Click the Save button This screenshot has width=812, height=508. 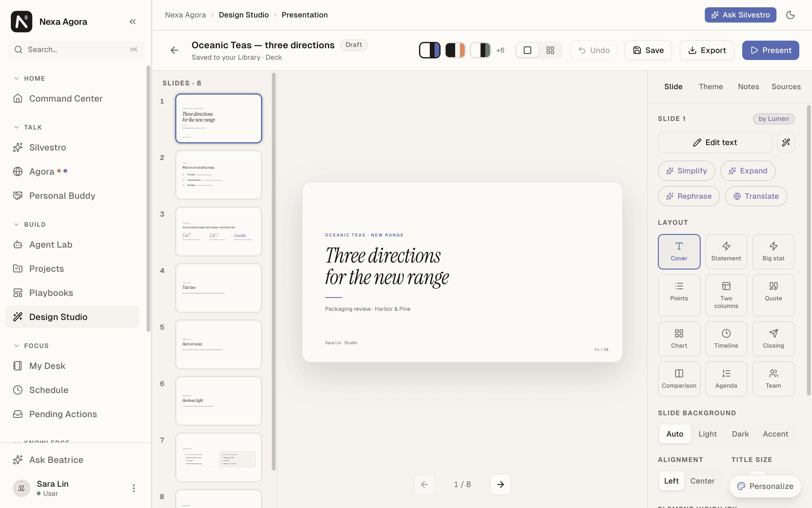point(648,50)
